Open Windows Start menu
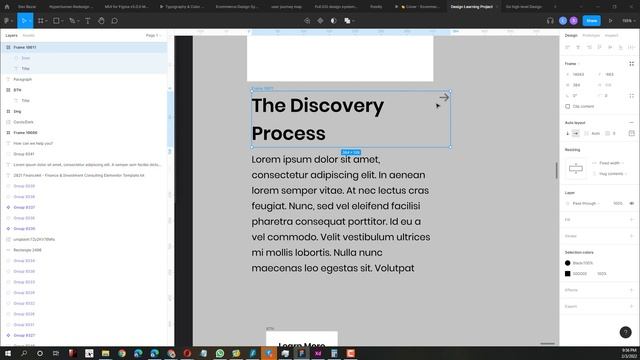 (x=7, y=353)
